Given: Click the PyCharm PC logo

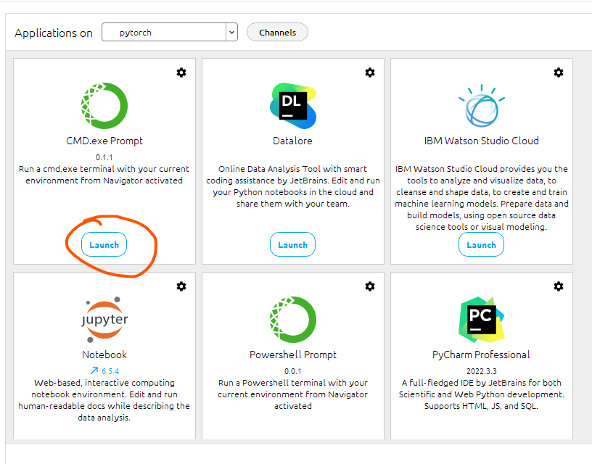Looking at the screenshot, I should point(481,319).
